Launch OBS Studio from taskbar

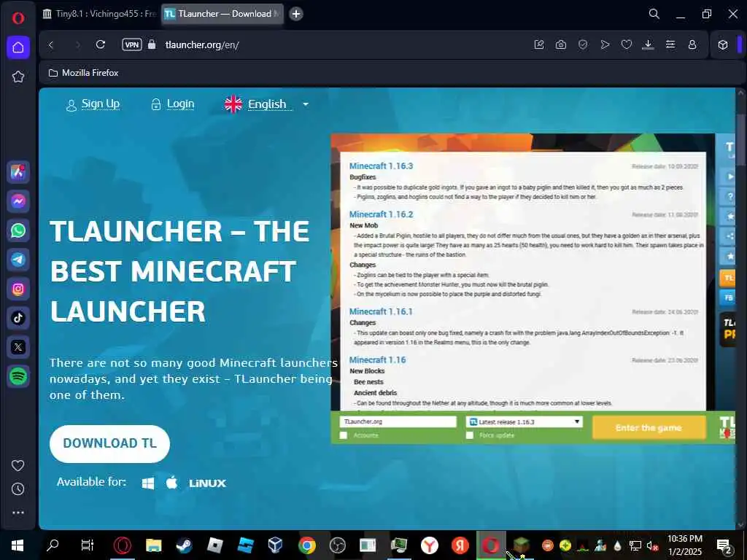337,545
